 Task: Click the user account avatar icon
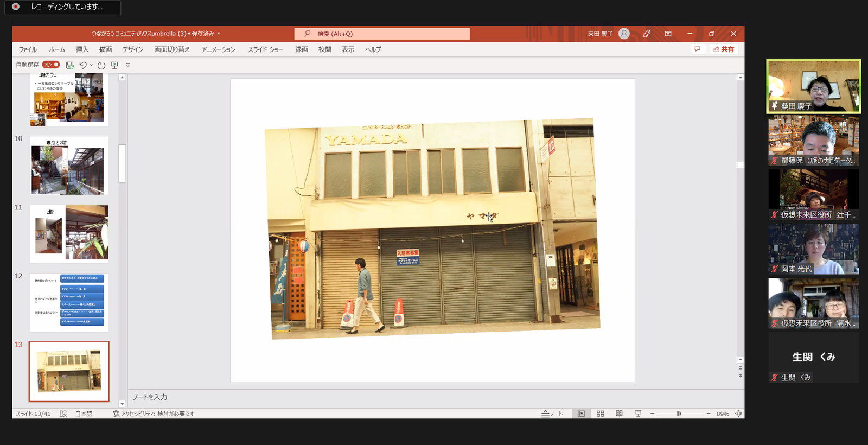coord(624,34)
